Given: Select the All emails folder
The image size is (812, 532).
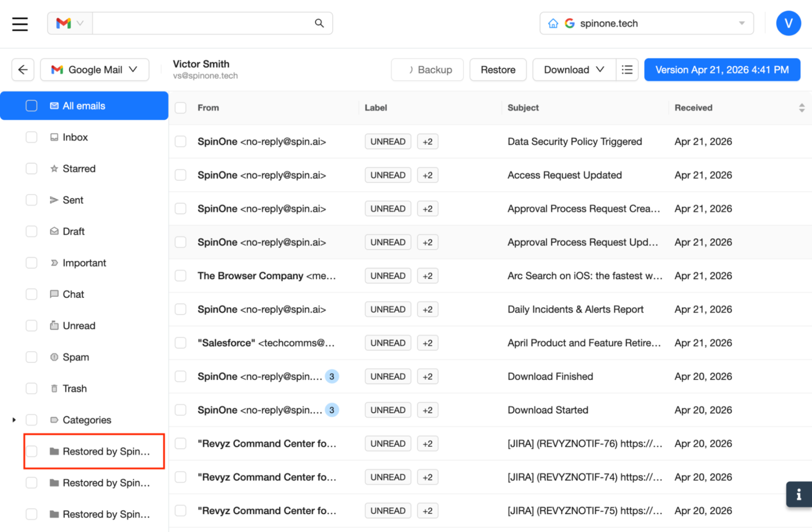Looking at the screenshot, I should point(84,105).
